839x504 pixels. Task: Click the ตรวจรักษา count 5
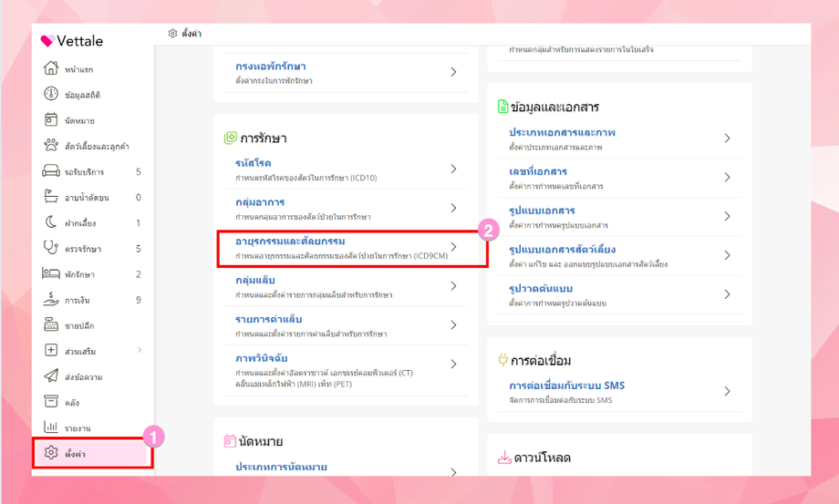tap(138, 249)
